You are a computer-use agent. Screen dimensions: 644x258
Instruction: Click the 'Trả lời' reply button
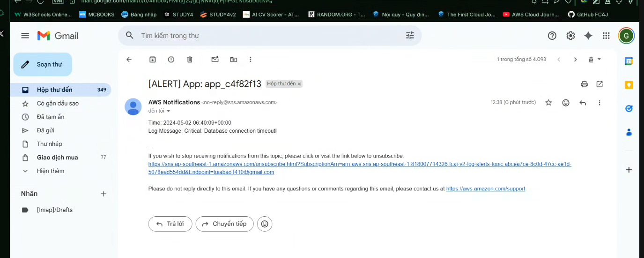(x=170, y=224)
